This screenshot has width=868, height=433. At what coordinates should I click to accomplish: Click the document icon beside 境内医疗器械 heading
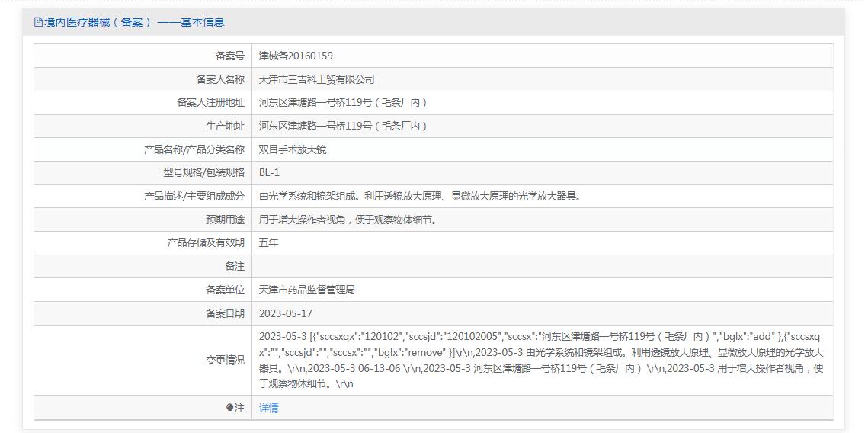pyautogui.click(x=38, y=23)
